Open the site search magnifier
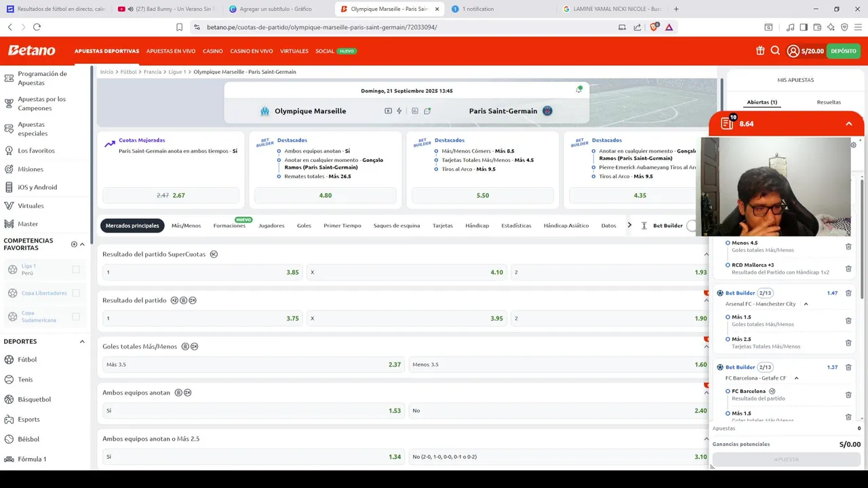 [775, 51]
